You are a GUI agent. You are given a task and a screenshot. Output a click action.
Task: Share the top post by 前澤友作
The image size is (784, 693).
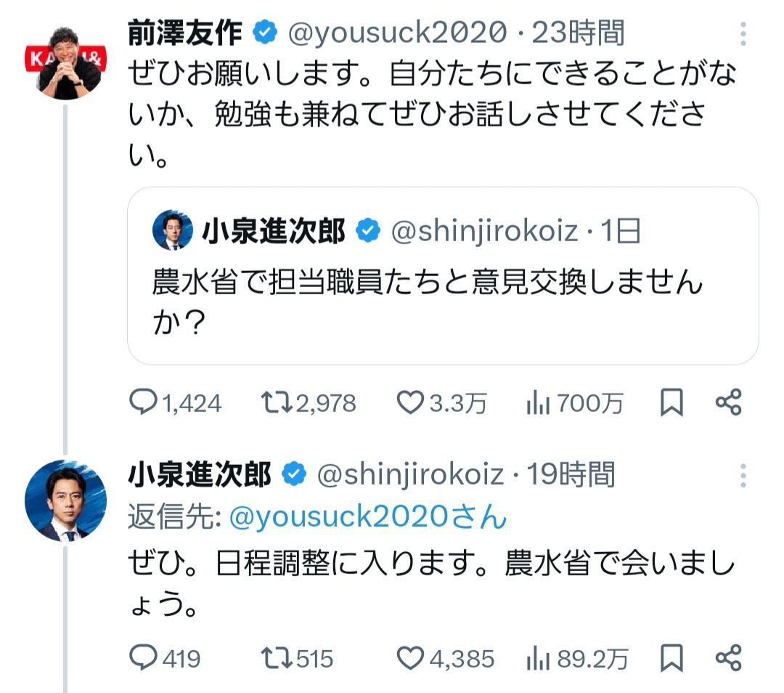click(x=728, y=403)
